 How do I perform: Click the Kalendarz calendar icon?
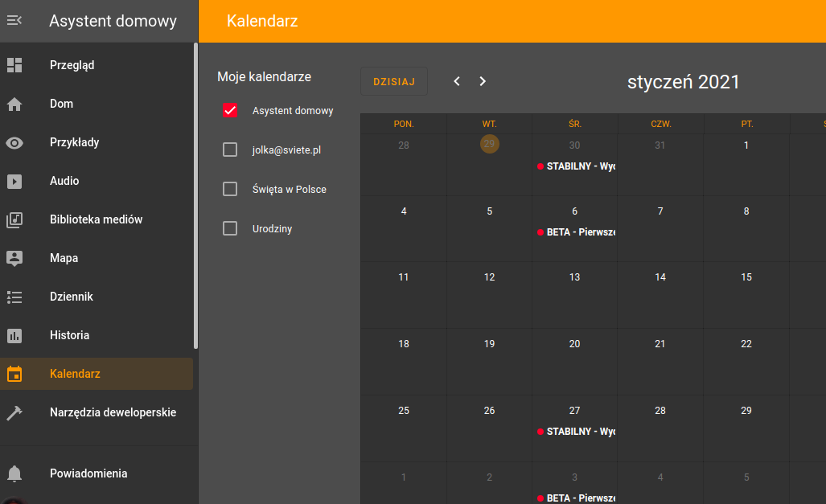(14, 374)
